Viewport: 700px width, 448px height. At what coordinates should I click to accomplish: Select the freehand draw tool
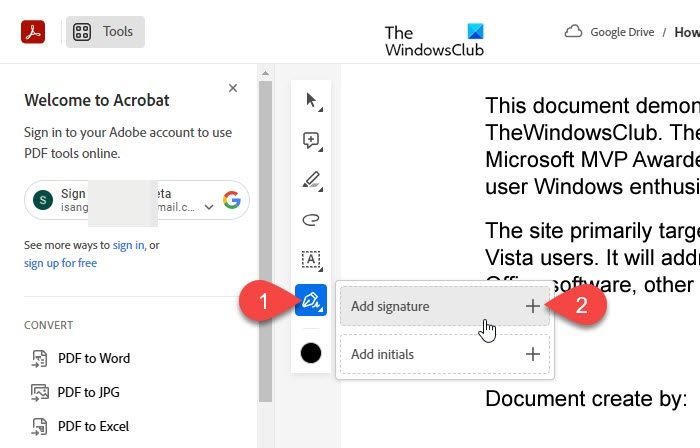click(x=311, y=220)
